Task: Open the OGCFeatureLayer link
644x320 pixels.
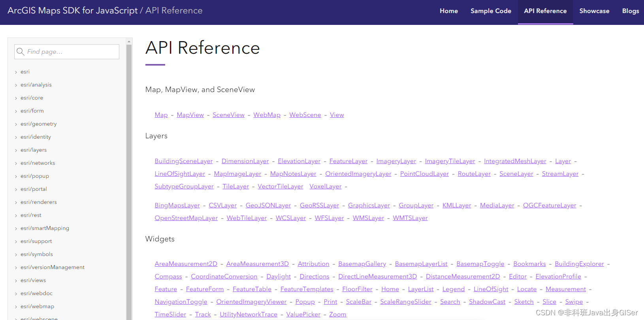Action: tap(550, 205)
